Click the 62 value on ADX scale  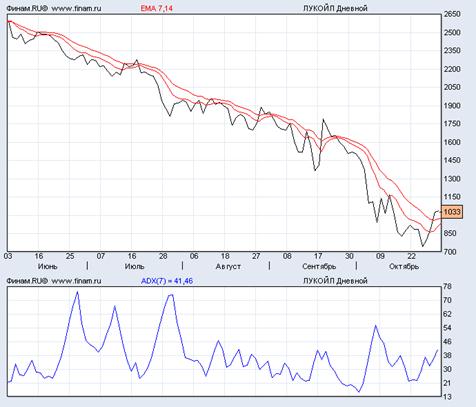pyautogui.click(x=448, y=314)
